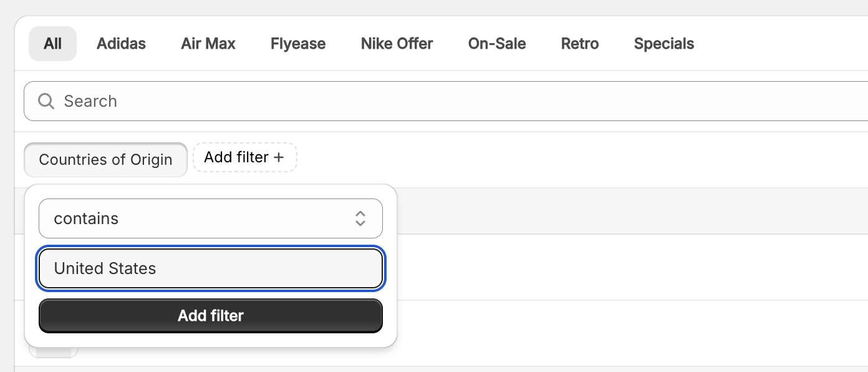Select the Air Max tab
The width and height of the screenshot is (868, 372).
tap(208, 44)
